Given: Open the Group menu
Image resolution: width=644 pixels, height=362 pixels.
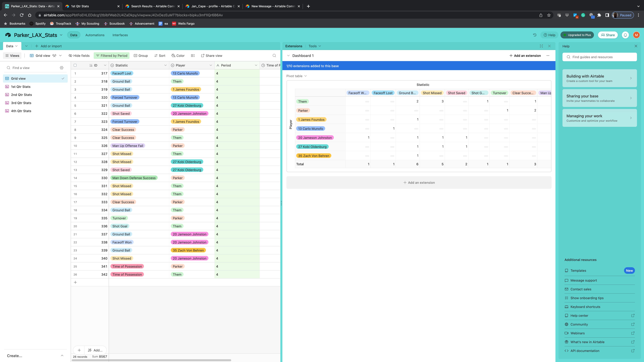Looking at the screenshot, I should 141,56.
